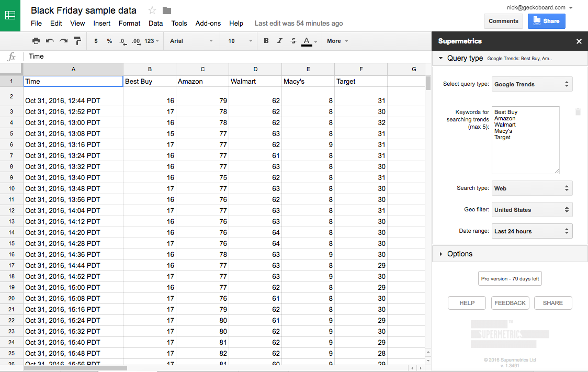Open the Geo filter United States dropdown

tap(532, 210)
